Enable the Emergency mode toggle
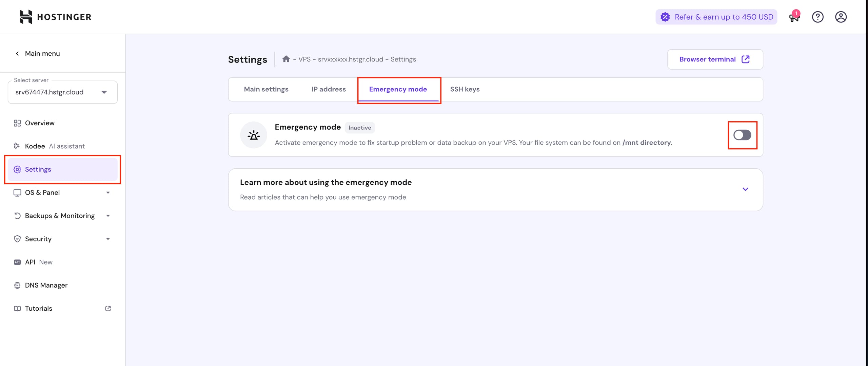This screenshot has width=868, height=366. click(x=742, y=135)
